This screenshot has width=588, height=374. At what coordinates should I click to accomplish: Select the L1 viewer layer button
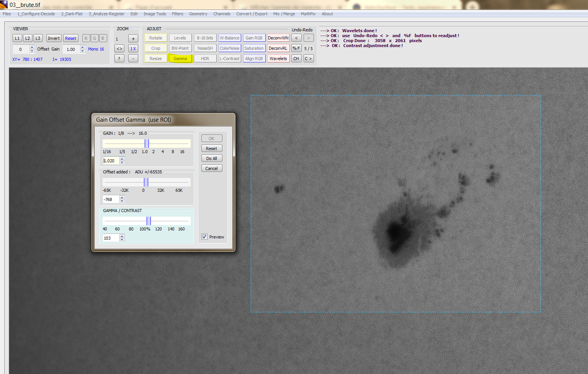[x=17, y=38]
